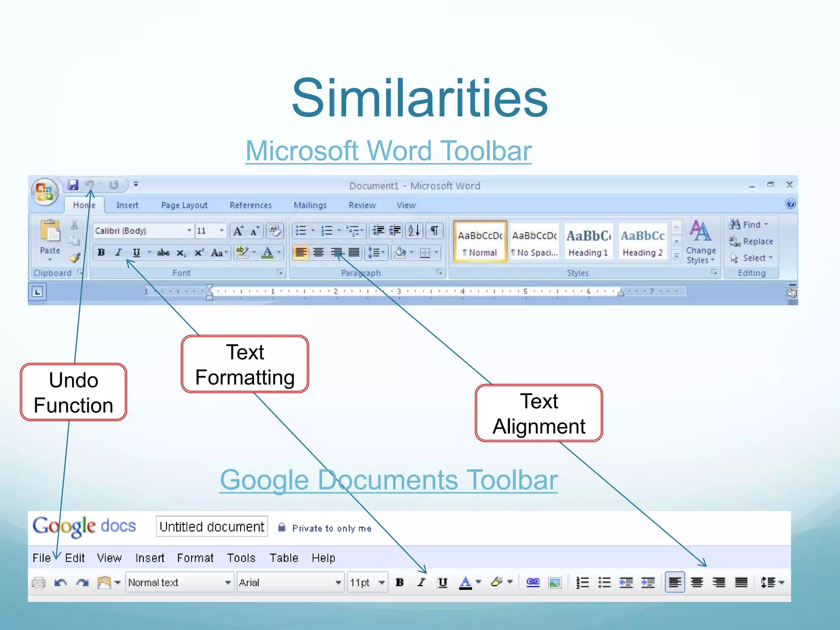The width and height of the screenshot is (840, 630).
Task: Open the 11pt size dropdown in Google Docs
Action: pos(367,582)
